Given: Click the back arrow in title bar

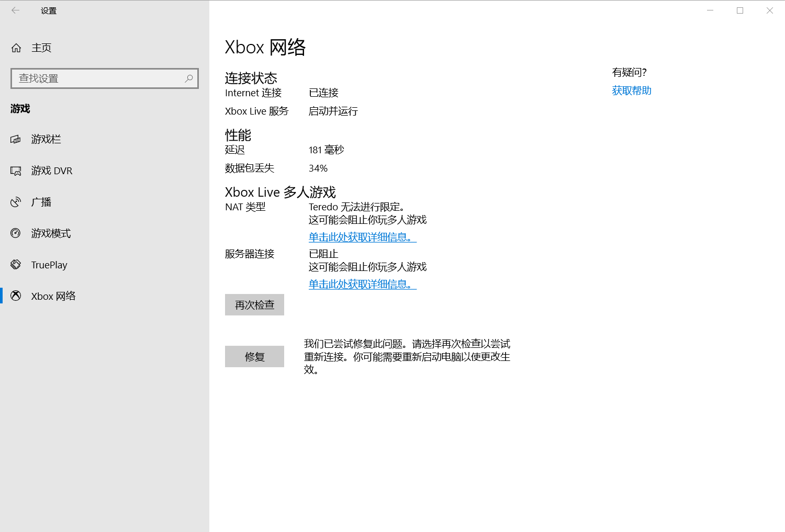Looking at the screenshot, I should 16,10.
